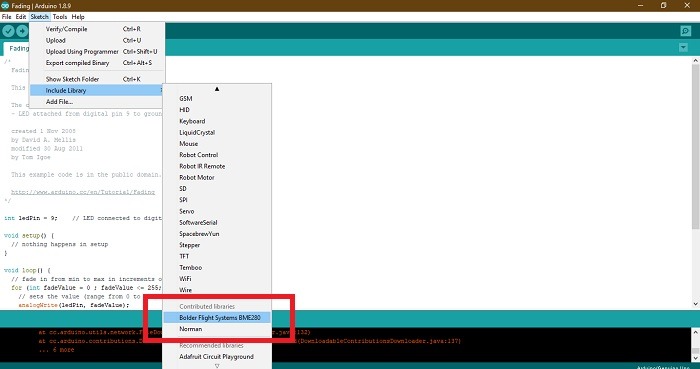Choose Upload from the Sketch menu
The width and height of the screenshot is (700, 369).
(97, 40)
